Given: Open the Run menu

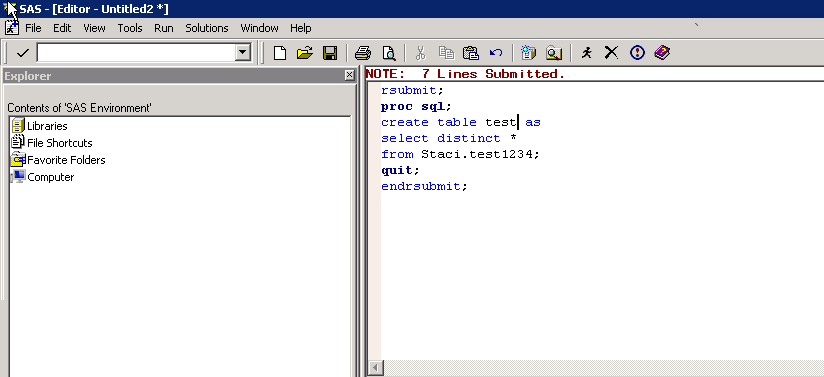Looking at the screenshot, I should 164,28.
